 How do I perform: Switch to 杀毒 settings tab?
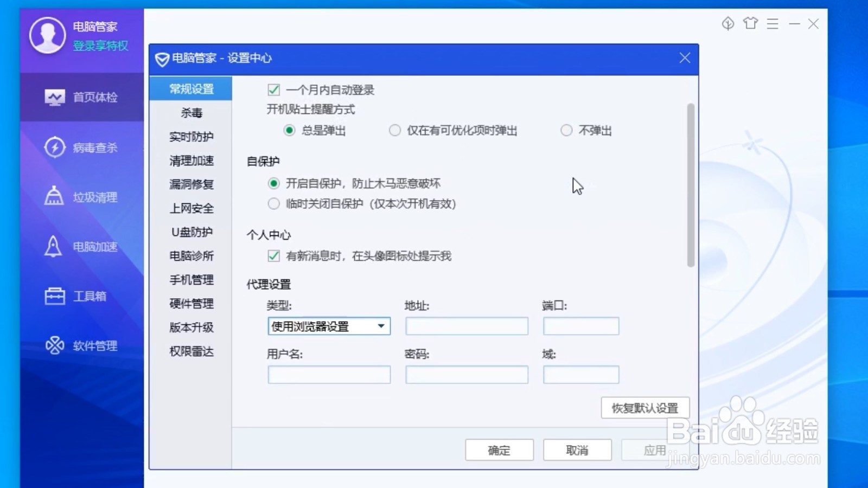point(191,113)
